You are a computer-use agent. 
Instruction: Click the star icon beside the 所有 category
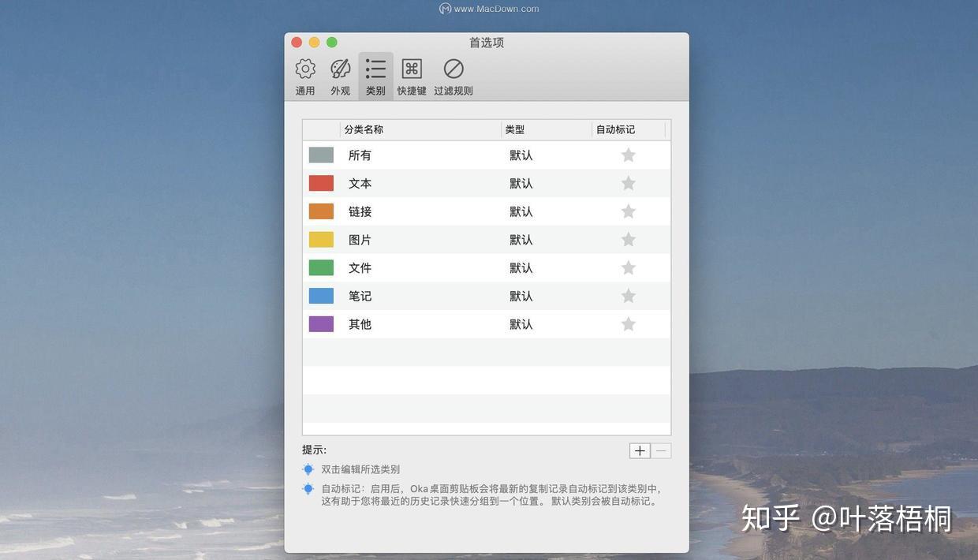tap(628, 155)
